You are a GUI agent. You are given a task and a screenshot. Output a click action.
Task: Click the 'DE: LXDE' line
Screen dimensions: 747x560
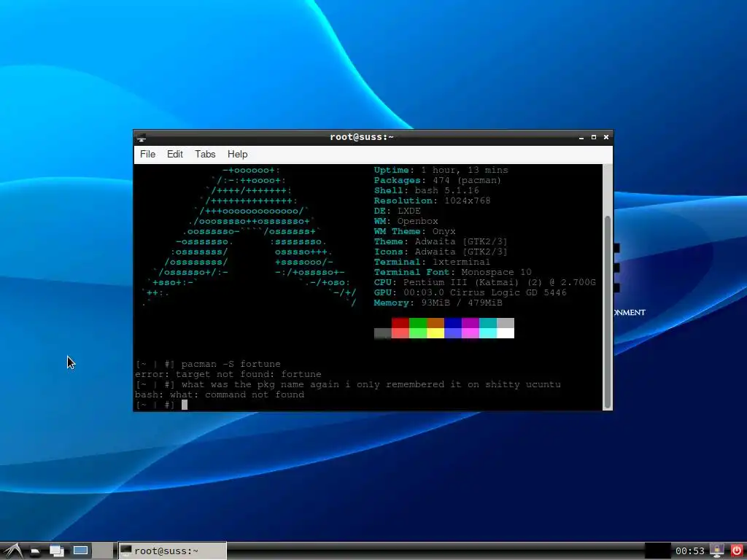point(398,211)
